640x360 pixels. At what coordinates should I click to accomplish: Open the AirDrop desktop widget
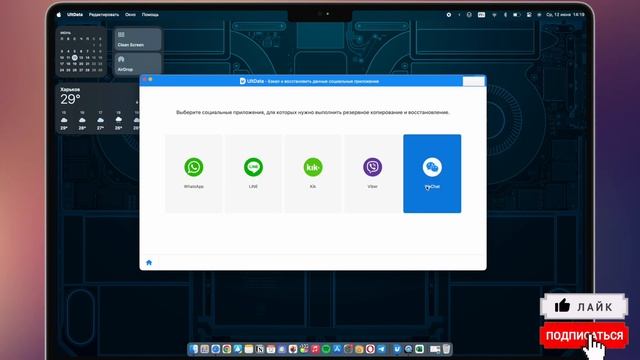coord(138,64)
